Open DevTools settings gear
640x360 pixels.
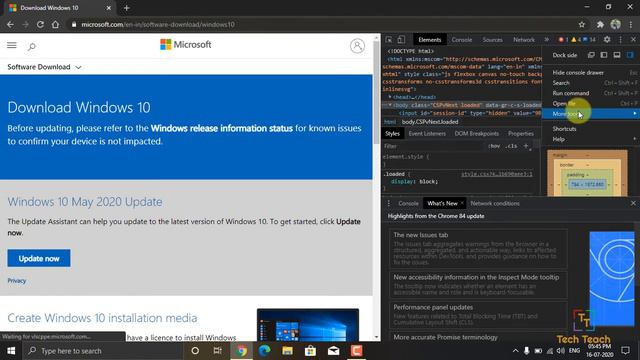point(607,40)
